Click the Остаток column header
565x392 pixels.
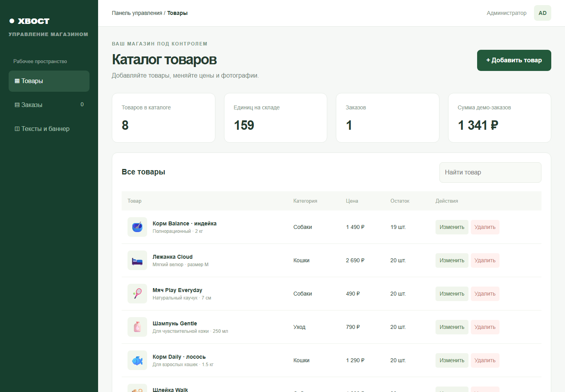point(400,201)
